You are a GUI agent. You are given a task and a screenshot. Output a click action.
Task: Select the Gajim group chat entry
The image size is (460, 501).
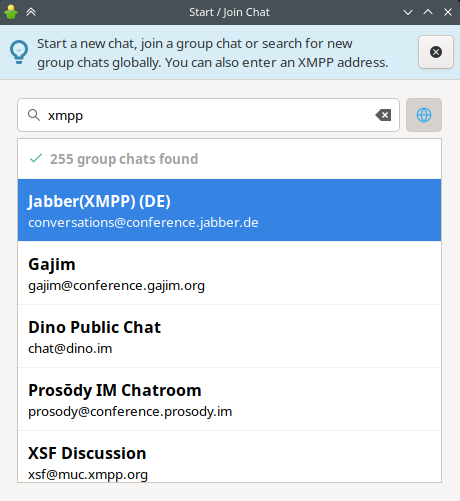pyautogui.click(x=229, y=273)
